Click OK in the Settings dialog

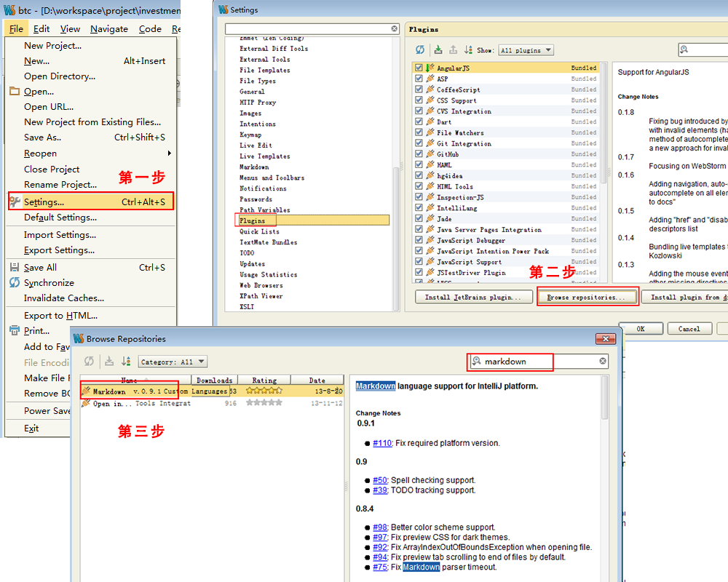(641, 329)
